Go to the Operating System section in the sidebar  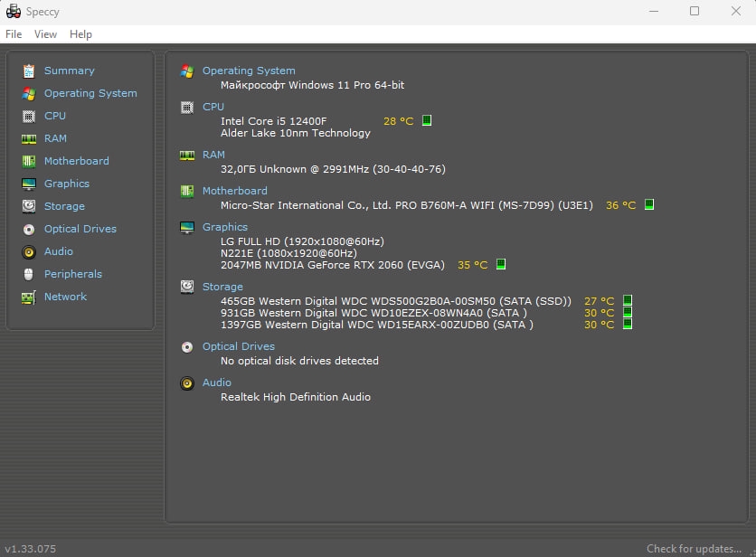click(90, 93)
